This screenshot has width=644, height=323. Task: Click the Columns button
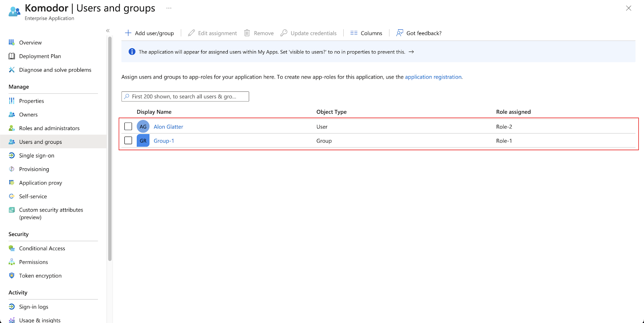tap(366, 33)
